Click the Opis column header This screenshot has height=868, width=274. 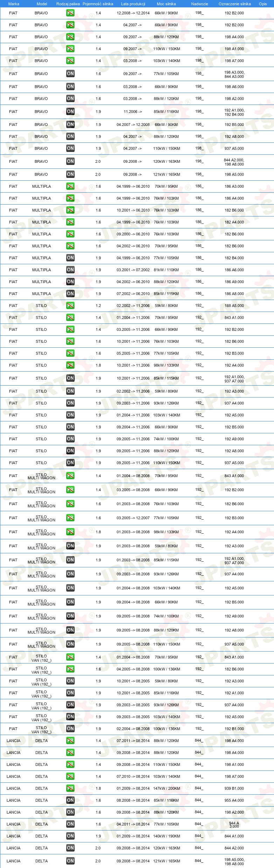pos(263,4)
